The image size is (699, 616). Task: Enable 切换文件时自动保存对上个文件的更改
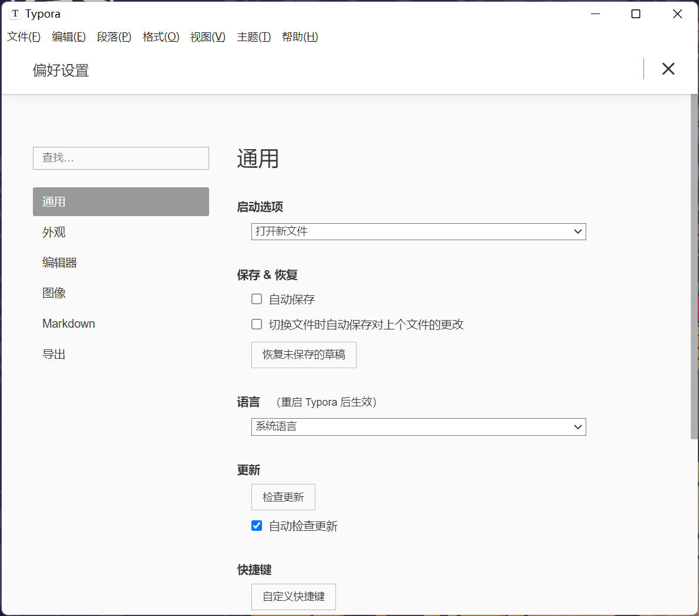click(257, 324)
